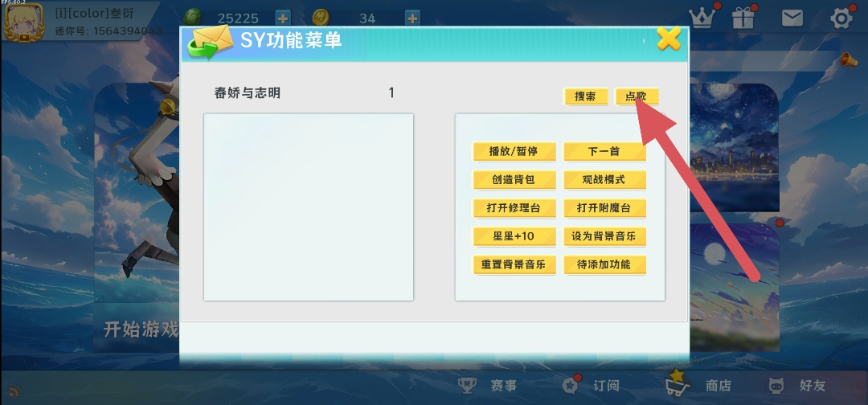Image resolution: width=868 pixels, height=405 pixels.
Task: Click the cat face icon beside 好友
Action: tap(776, 386)
